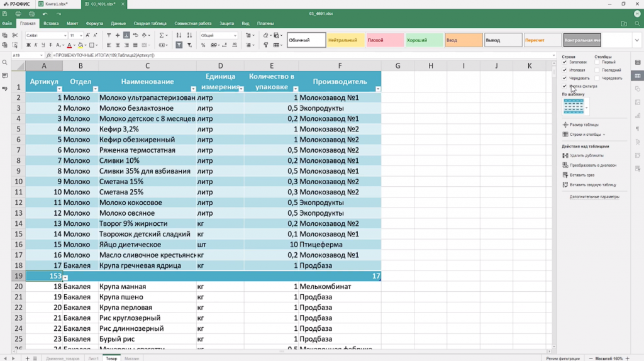
Task: Apply bold Ж formatting
Action: coord(28,45)
